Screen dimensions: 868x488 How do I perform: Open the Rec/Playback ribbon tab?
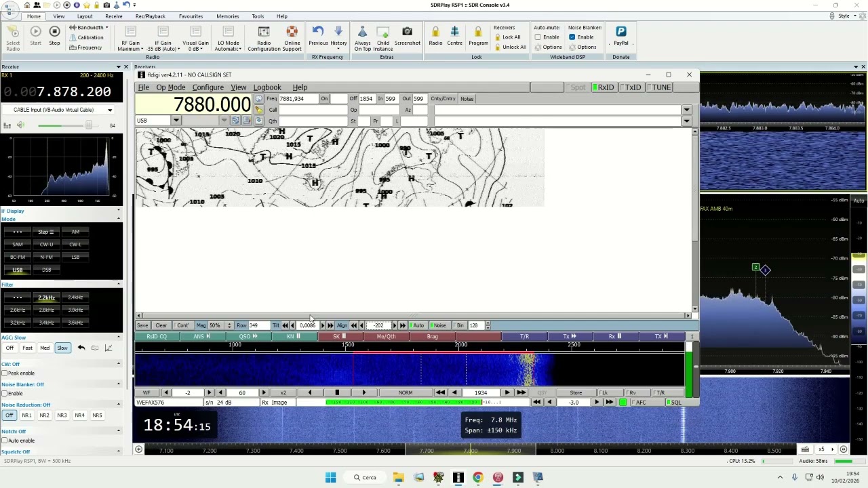pos(150,16)
